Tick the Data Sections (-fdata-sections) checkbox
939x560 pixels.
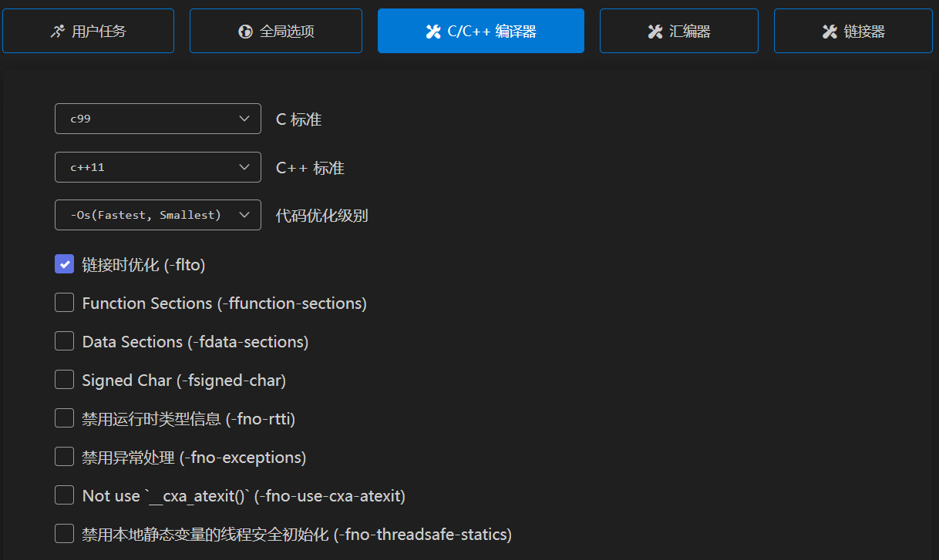pos(65,341)
